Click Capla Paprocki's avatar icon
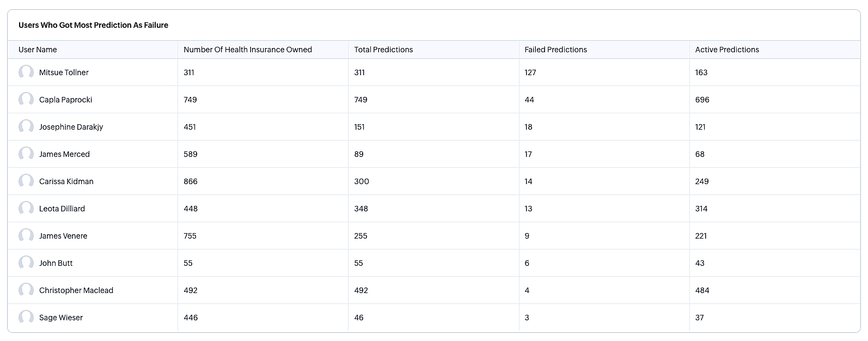 pyautogui.click(x=26, y=100)
